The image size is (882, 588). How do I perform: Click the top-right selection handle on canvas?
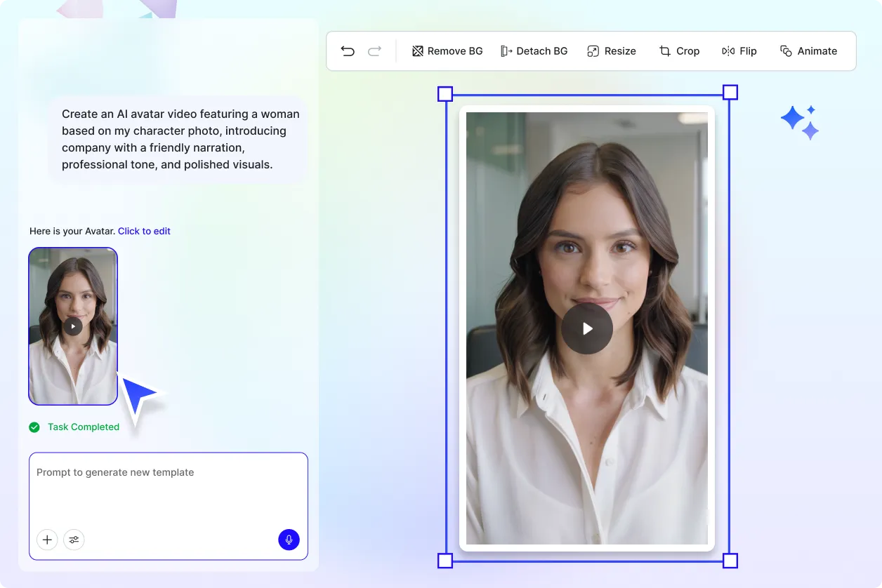(730, 93)
